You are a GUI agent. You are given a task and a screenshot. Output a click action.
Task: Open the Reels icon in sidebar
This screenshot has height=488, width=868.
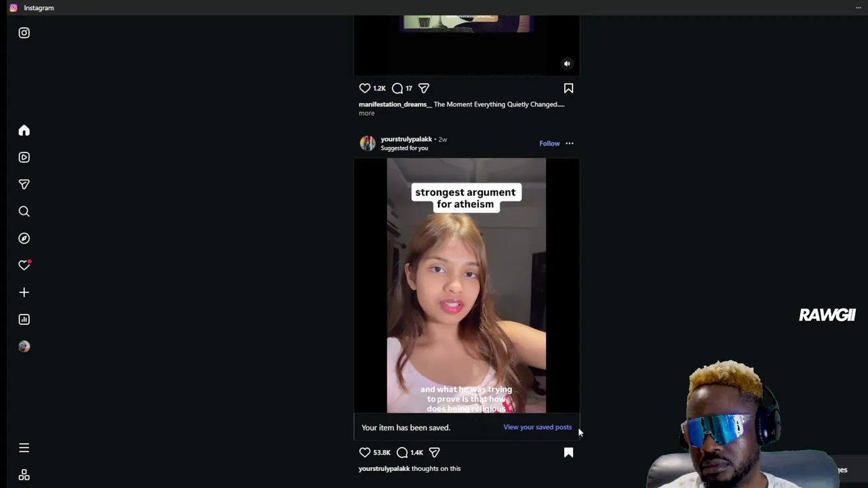[x=24, y=157]
